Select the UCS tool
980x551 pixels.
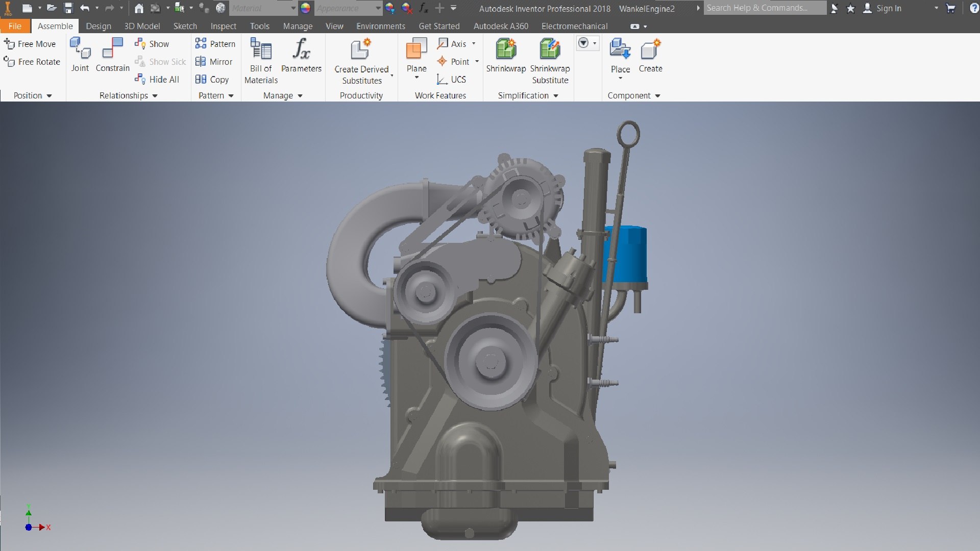tap(451, 80)
